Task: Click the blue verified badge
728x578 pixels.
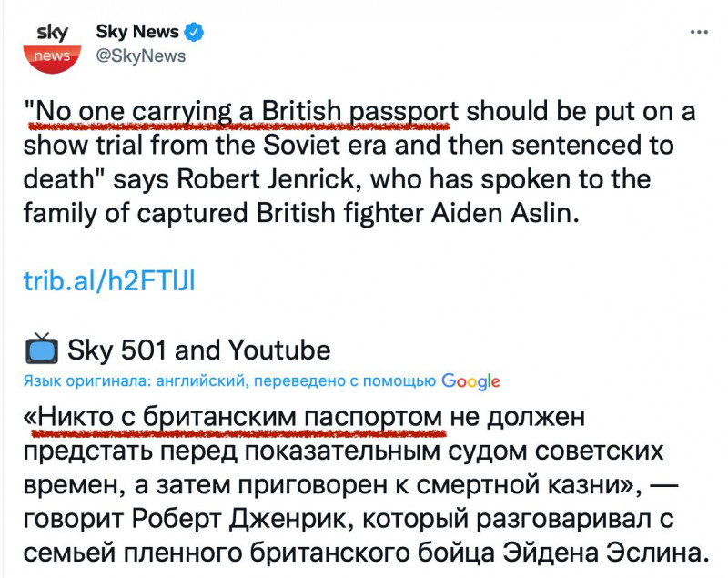Action: [x=194, y=33]
